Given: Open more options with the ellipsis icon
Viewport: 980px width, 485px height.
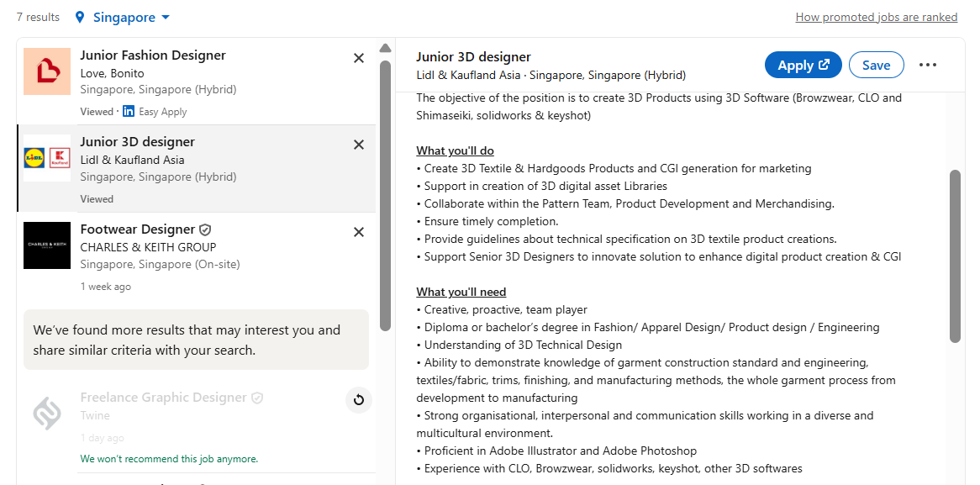Looking at the screenshot, I should pyautogui.click(x=928, y=64).
